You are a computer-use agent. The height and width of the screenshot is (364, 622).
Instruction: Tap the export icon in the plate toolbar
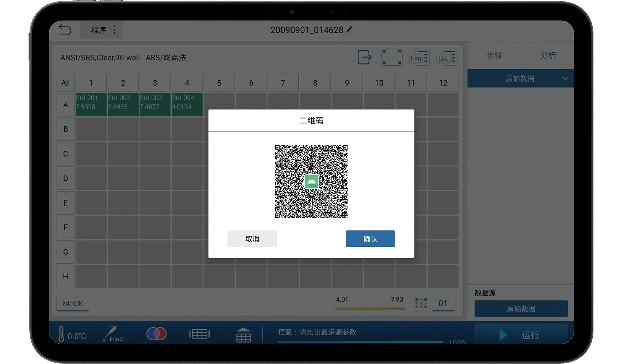[x=364, y=57]
